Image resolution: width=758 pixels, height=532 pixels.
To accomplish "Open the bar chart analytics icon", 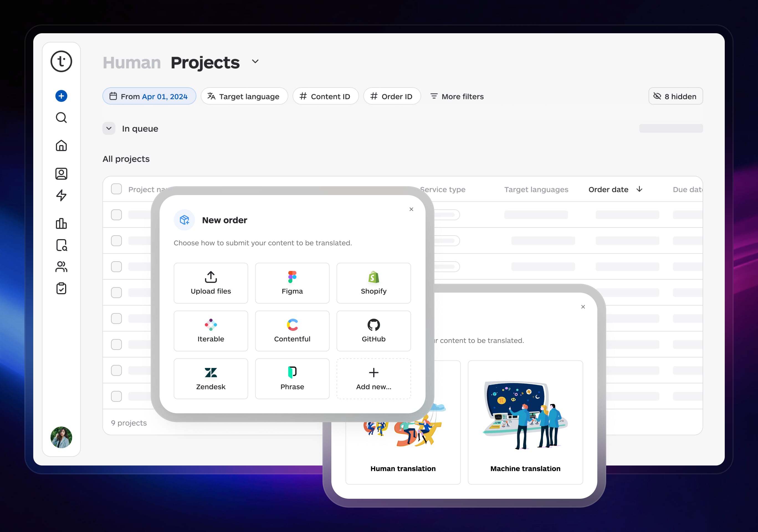I will 61,224.
